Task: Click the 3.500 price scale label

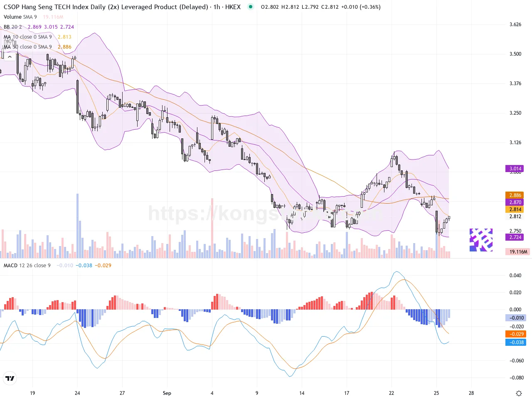Action: tap(515, 54)
